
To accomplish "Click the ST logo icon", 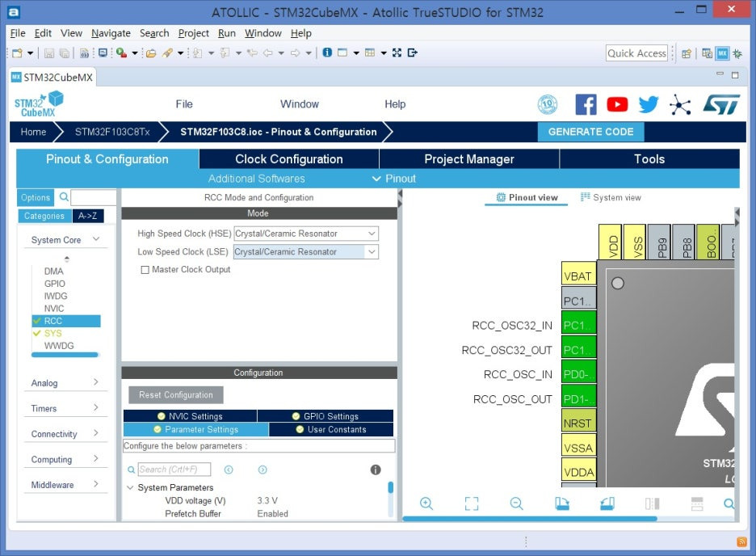I will 721,104.
